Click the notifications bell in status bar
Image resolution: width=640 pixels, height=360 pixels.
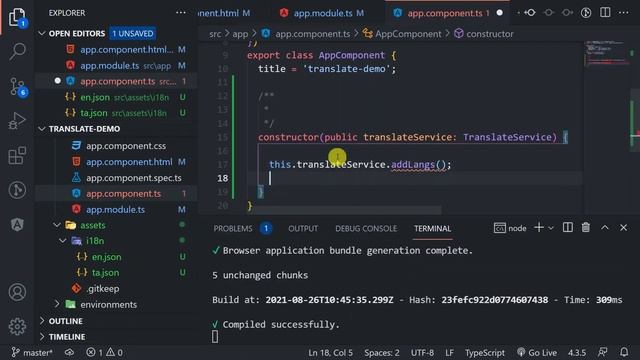pos(624,352)
